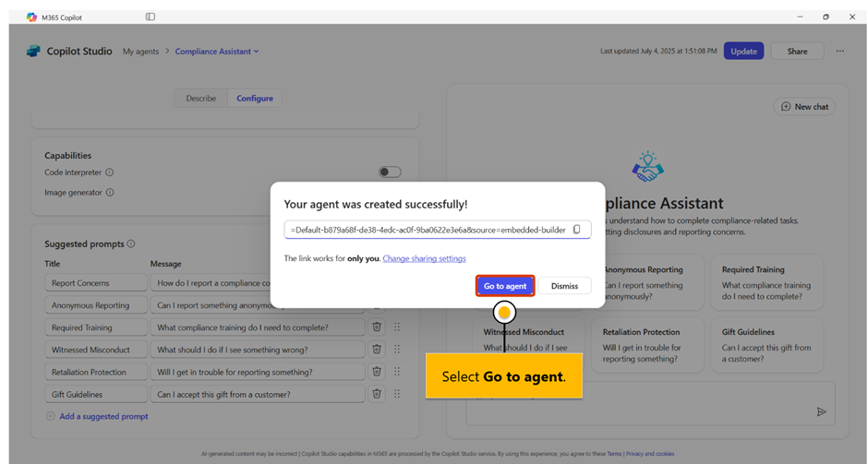The image size is (868, 464).
Task: Click the Copilot Studio logo
Action: pyautogui.click(x=33, y=51)
